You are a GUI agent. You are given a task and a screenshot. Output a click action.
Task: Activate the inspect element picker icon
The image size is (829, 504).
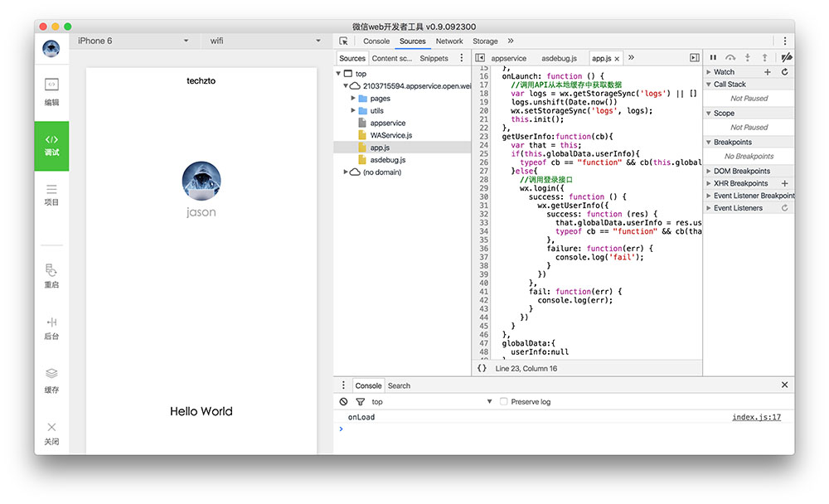[x=344, y=41]
